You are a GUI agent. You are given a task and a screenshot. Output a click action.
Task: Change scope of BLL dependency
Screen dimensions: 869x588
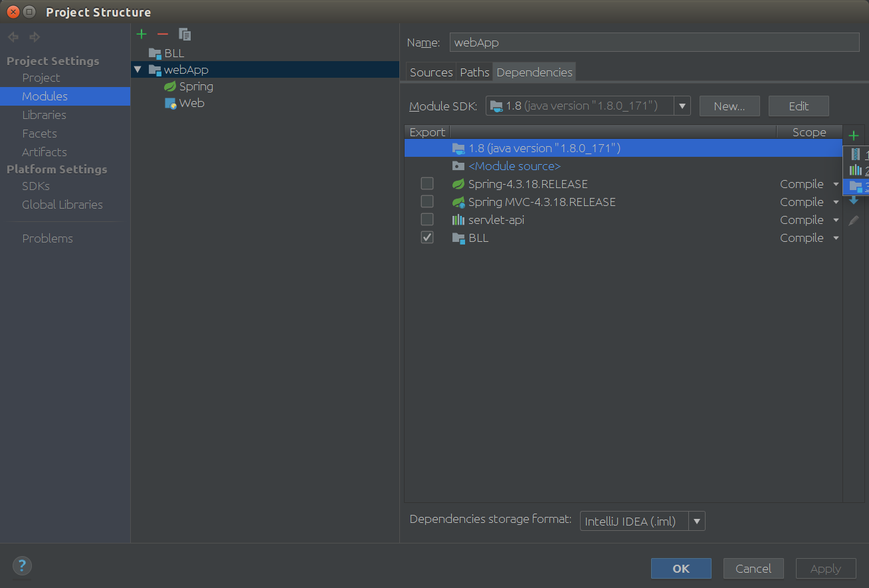point(809,238)
